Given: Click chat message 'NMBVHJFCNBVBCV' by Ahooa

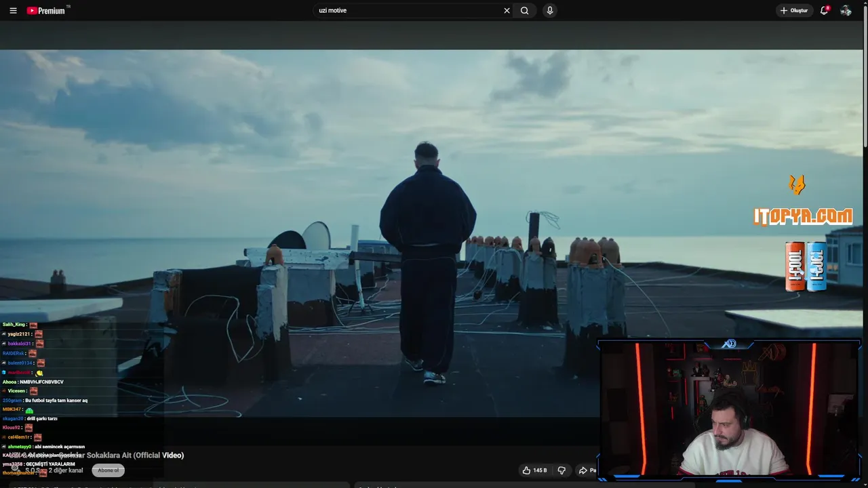Looking at the screenshot, I should click(x=41, y=382).
